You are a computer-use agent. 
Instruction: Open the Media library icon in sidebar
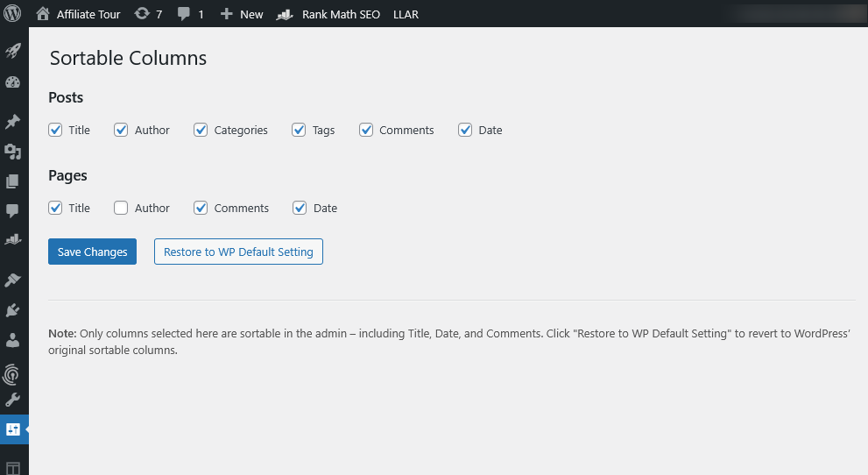[13, 152]
